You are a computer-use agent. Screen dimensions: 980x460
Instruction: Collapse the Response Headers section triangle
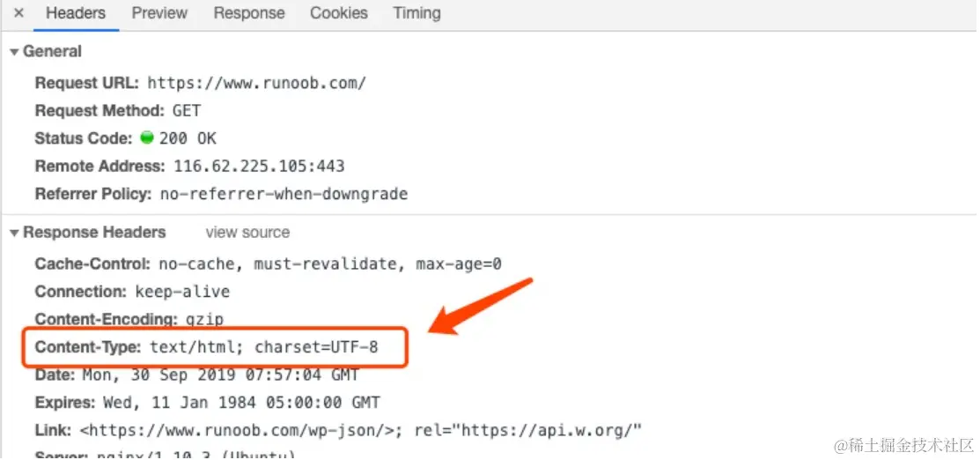14,233
